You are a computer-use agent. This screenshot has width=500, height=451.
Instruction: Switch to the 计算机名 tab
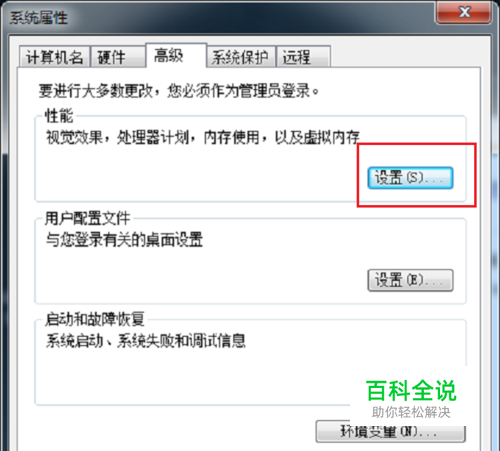click(55, 57)
